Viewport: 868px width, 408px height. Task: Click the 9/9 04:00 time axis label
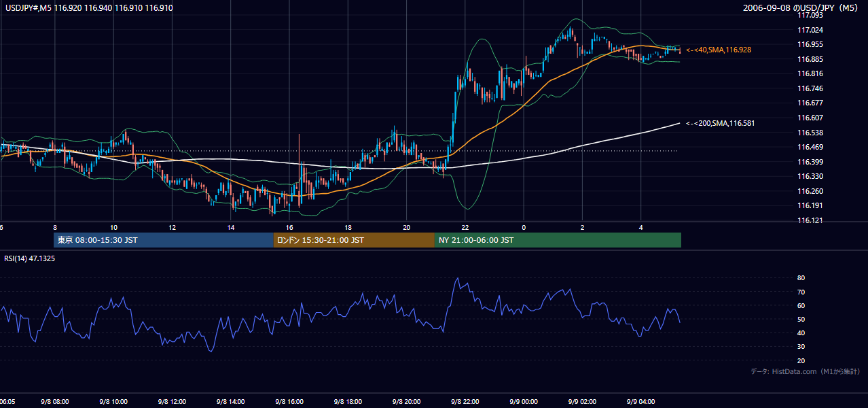coord(641,401)
